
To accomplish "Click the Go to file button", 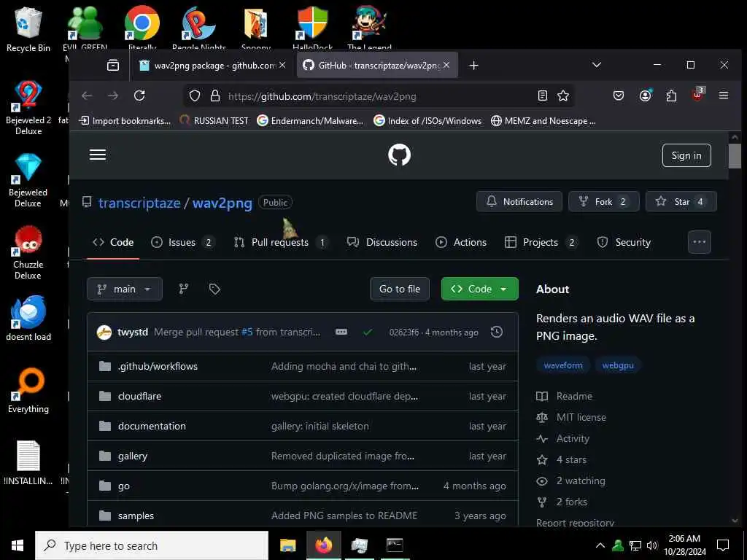I will coord(400,289).
